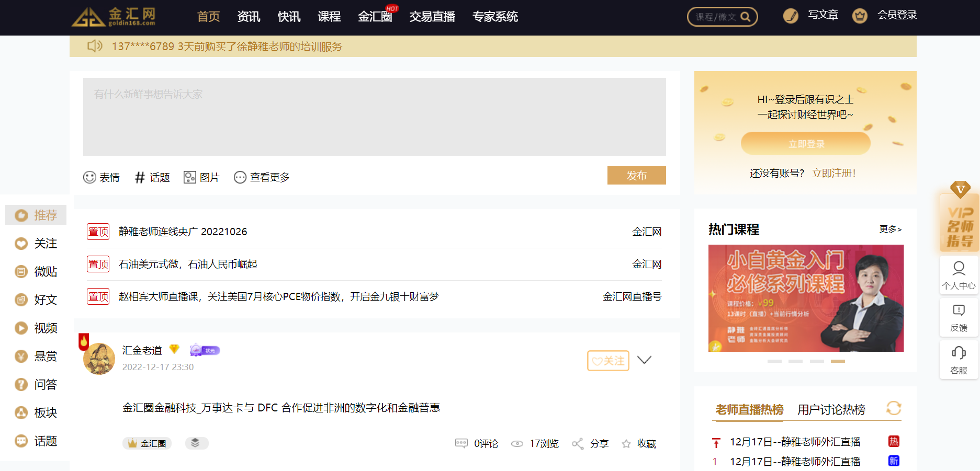Expand post options chevron
The width and height of the screenshot is (980, 471).
pyautogui.click(x=644, y=360)
